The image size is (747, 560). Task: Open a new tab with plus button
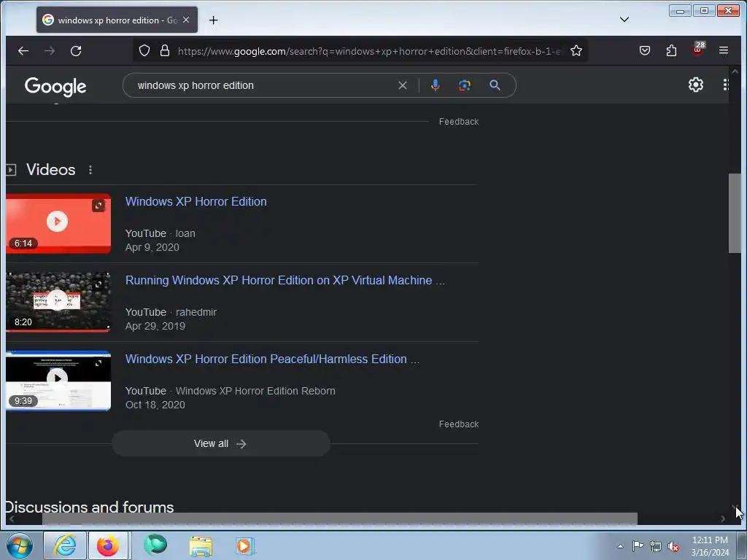click(214, 20)
